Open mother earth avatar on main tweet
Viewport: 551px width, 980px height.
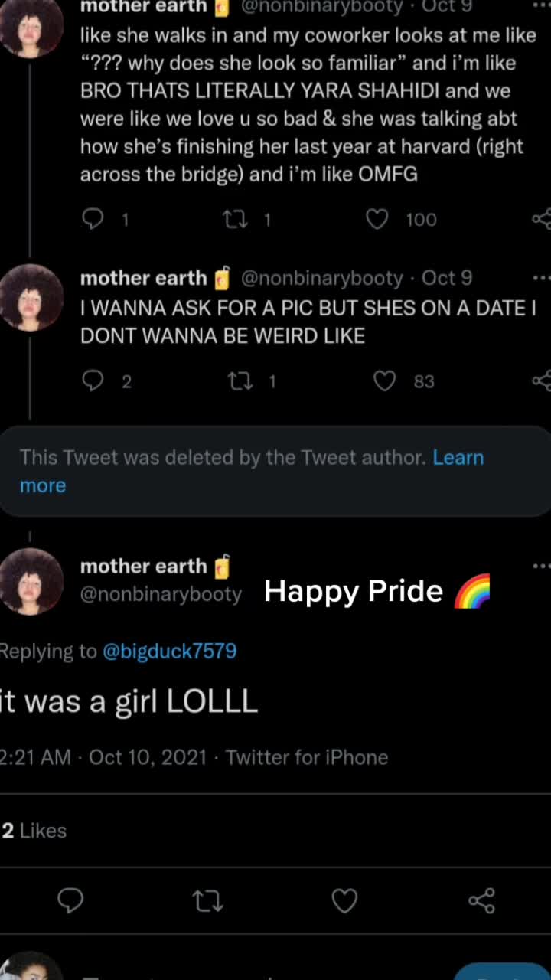[x=31, y=581]
